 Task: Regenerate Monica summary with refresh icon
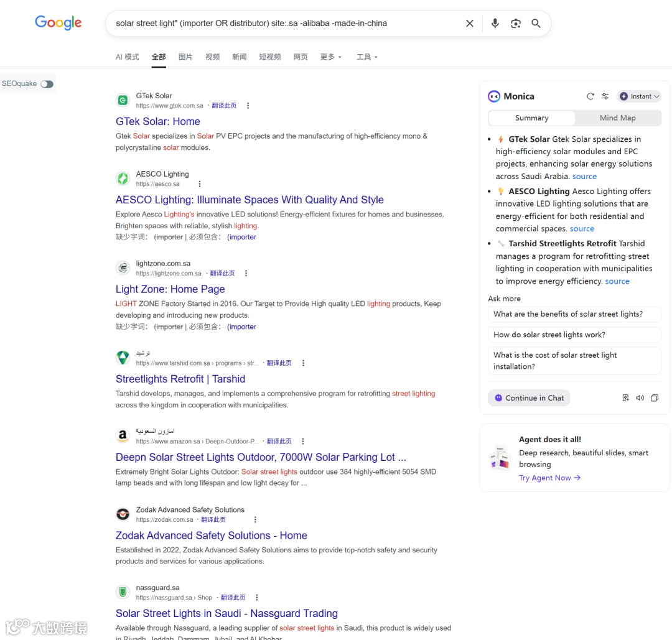click(x=590, y=96)
